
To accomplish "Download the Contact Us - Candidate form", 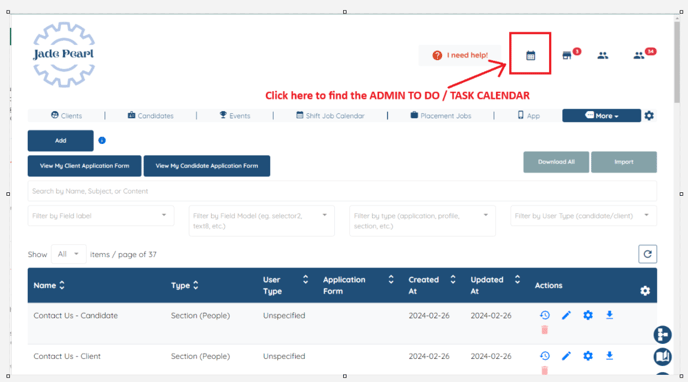I will point(609,315).
